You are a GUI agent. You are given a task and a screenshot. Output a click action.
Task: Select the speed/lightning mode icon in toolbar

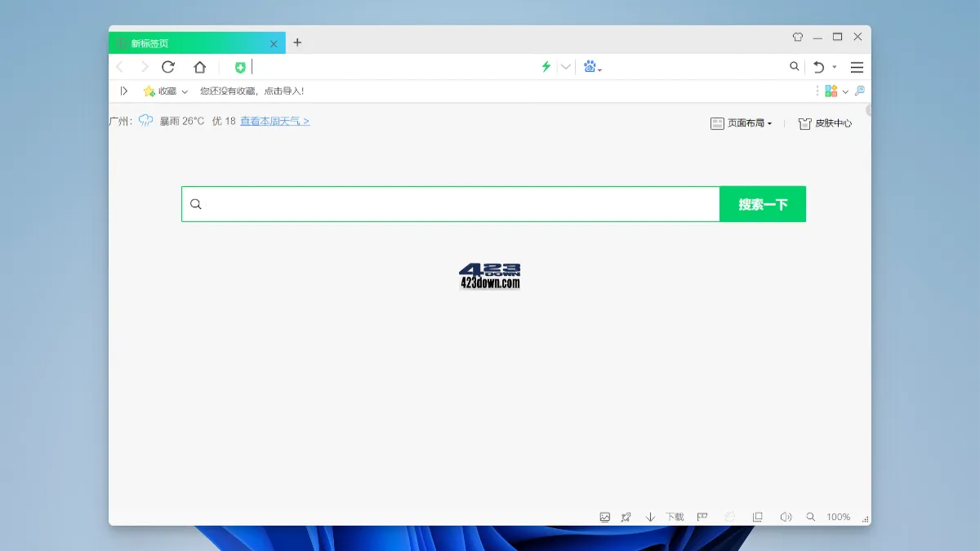546,67
